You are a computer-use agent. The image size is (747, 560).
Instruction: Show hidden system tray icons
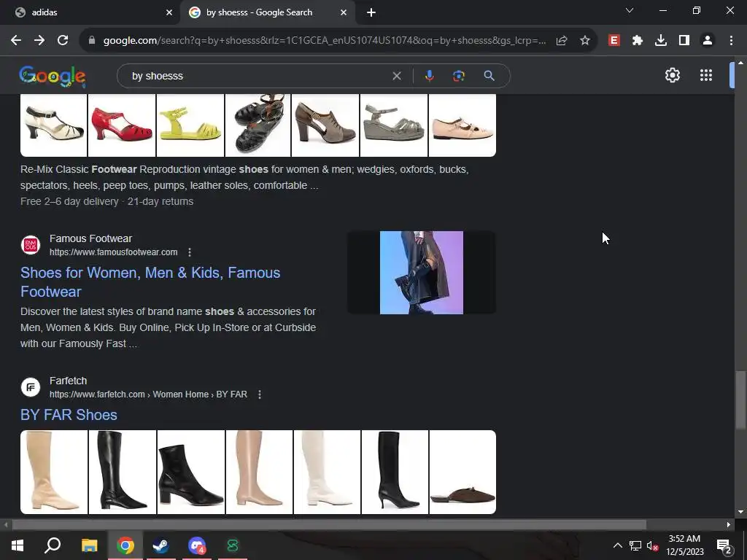point(617,545)
